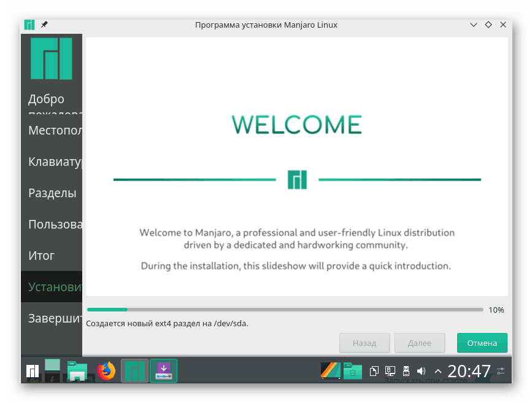This screenshot has height=403, width=532.
Task: Select the 'Разделы' sidebar step
Action: tap(52, 193)
